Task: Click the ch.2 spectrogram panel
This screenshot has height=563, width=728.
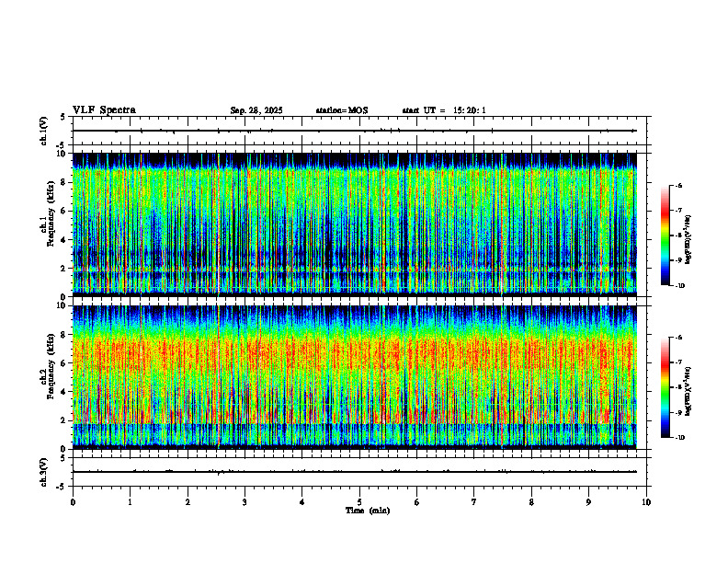Action: pos(359,377)
